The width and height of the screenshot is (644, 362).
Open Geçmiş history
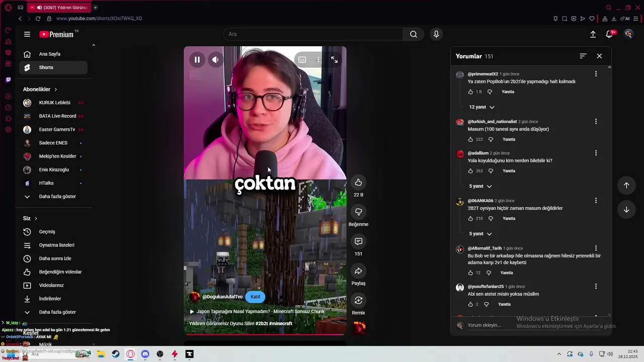point(53,232)
